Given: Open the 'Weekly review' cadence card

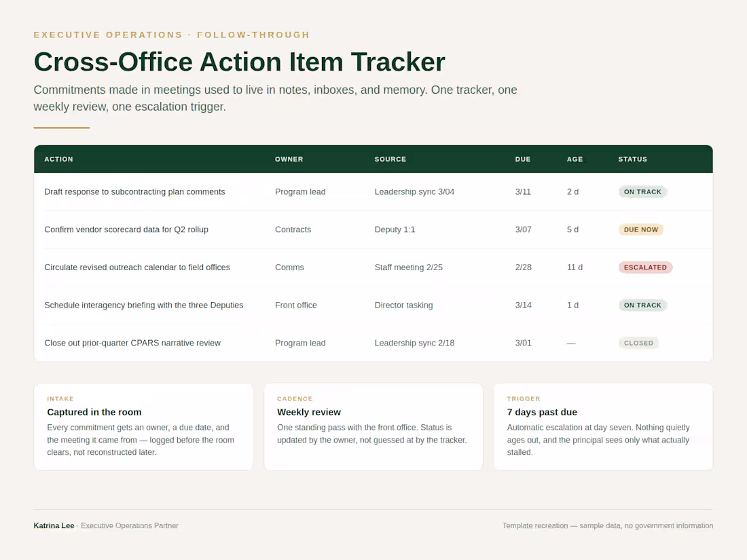Looking at the screenshot, I should [x=373, y=427].
